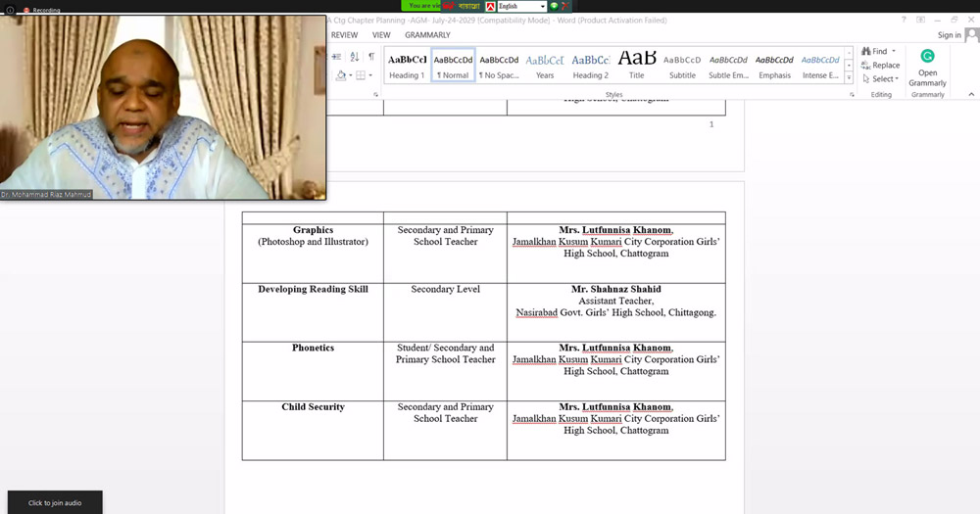Screen dimensions: 980x514
Task: Click Sign in link in Word
Action: 949,35
